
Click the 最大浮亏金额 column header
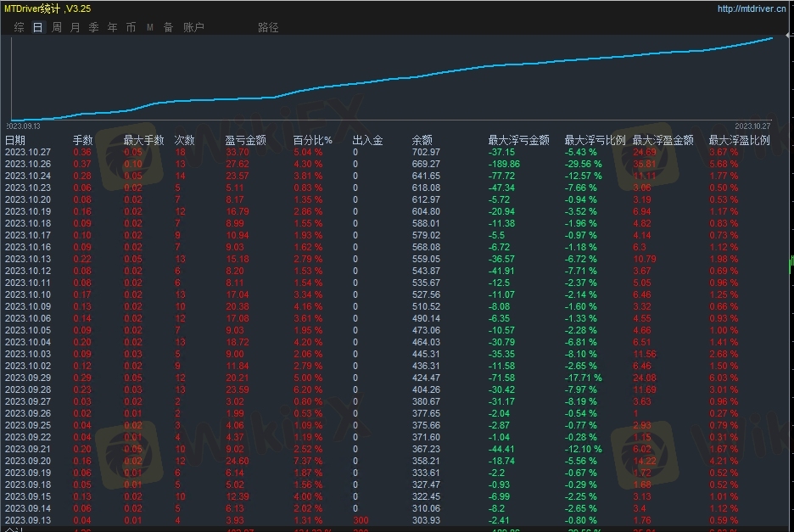point(518,140)
